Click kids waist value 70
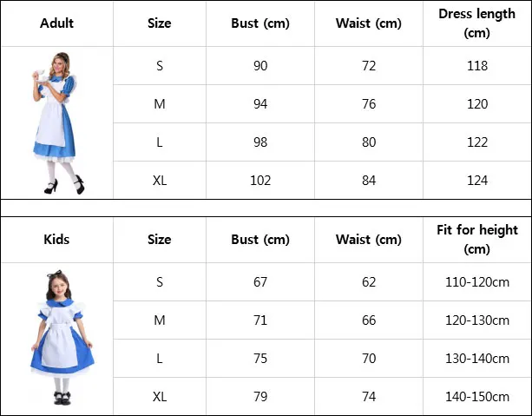532x416 pixels. (369, 359)
